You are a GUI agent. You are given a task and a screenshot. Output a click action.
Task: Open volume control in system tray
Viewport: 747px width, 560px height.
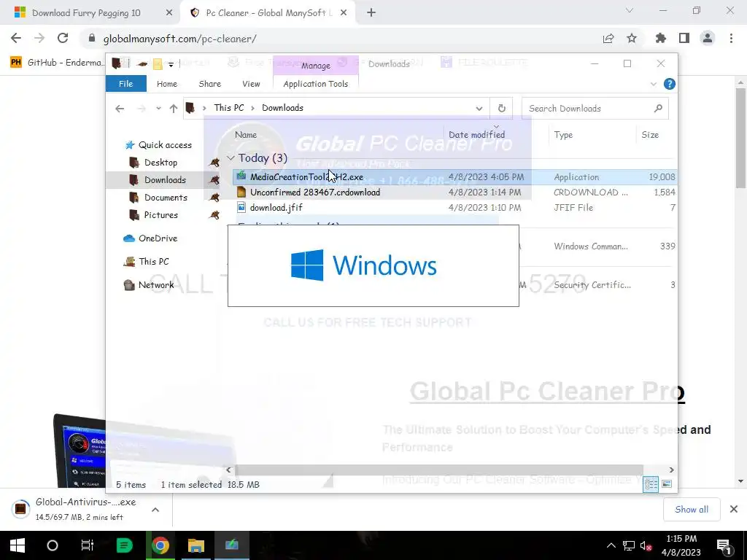pyautogui.click(x=646, y=546)
